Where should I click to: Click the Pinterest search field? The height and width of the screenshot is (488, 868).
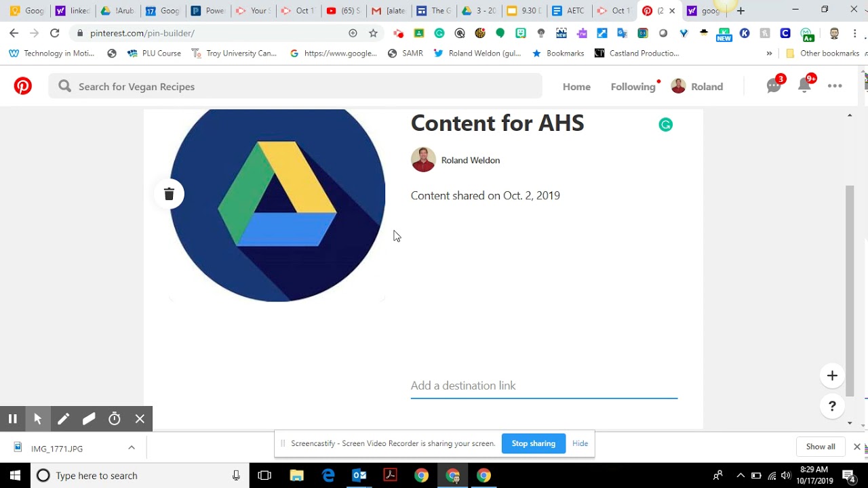point(295,86)
